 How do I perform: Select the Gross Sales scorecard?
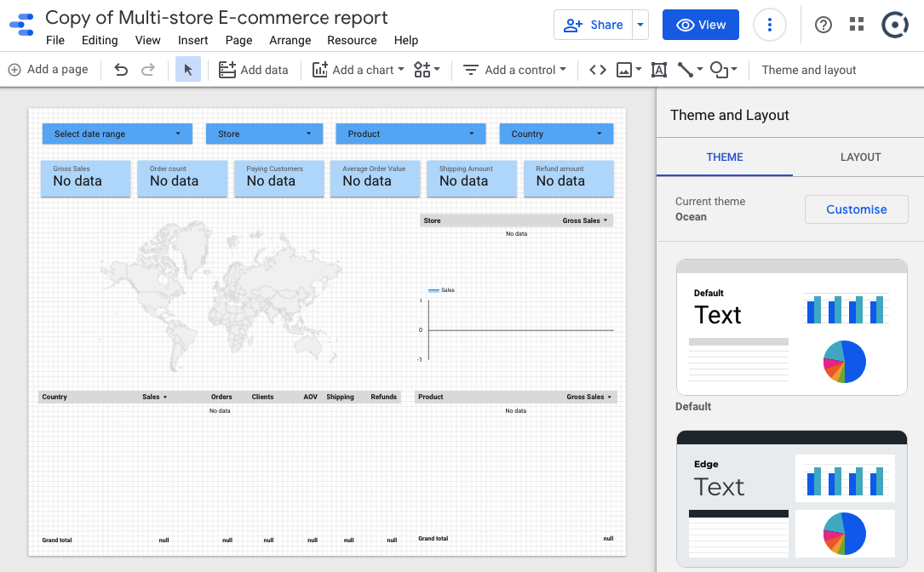[85, 179]
